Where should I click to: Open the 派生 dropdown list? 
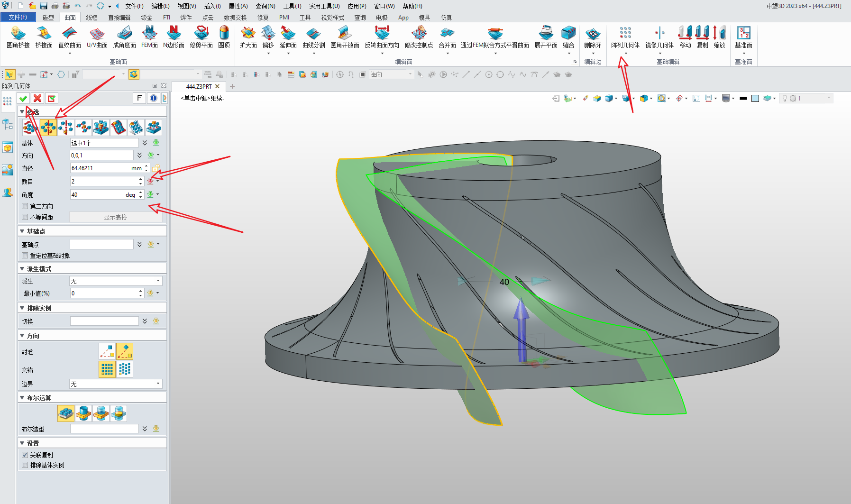(x=116, y=281)
